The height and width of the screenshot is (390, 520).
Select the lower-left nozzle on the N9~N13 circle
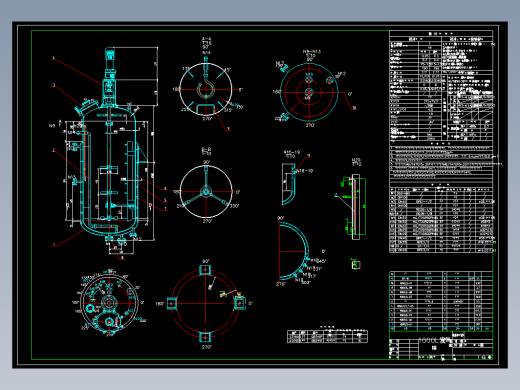pyautogui.click(x=284, y=117)
